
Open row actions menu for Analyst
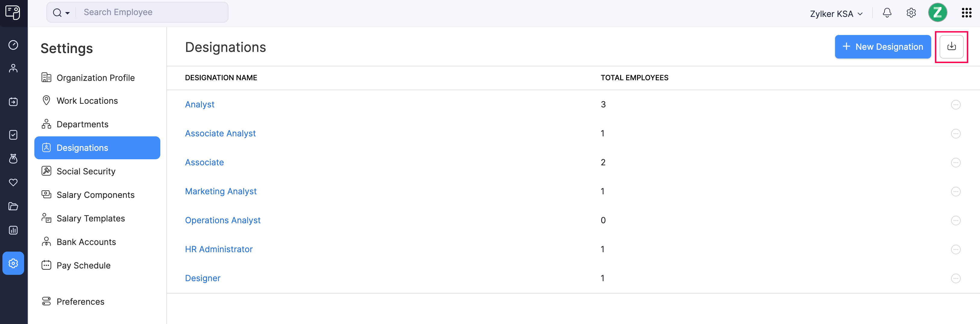pos(956,104)
